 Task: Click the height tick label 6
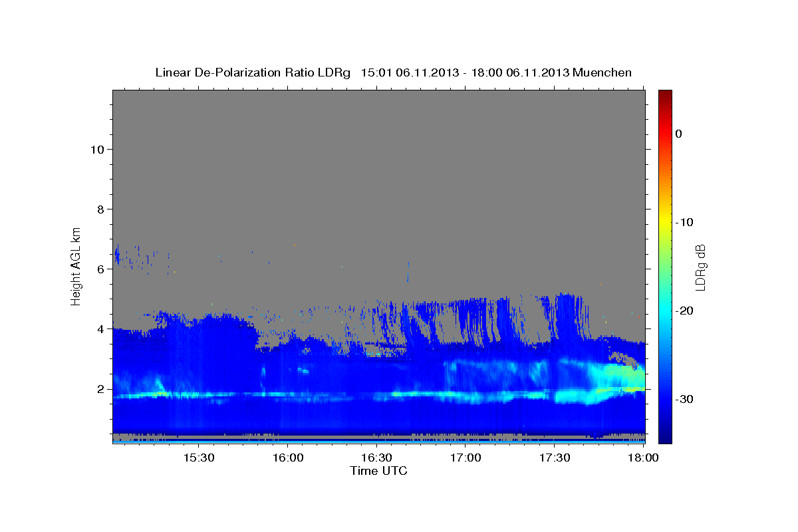point(100,269)
